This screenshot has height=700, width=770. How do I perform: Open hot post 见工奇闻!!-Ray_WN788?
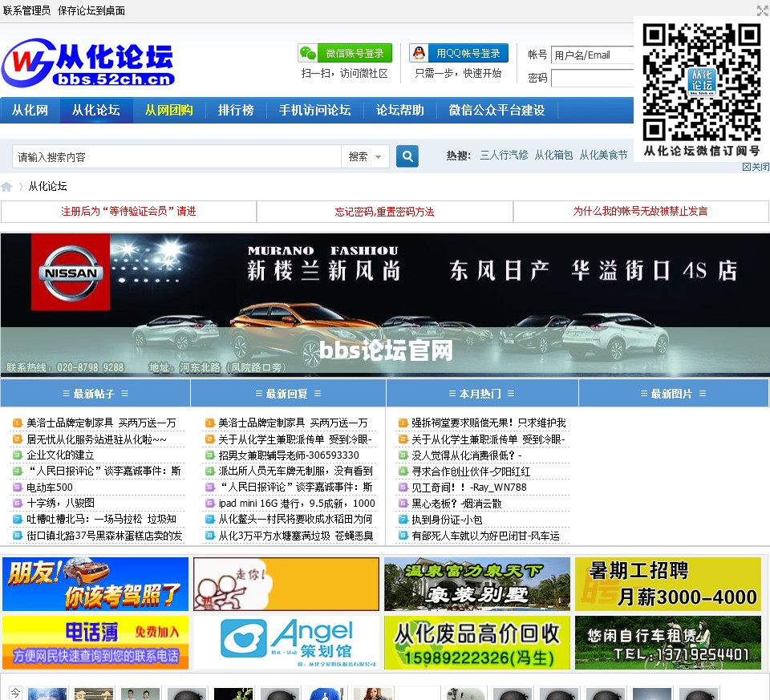(469, 488)
